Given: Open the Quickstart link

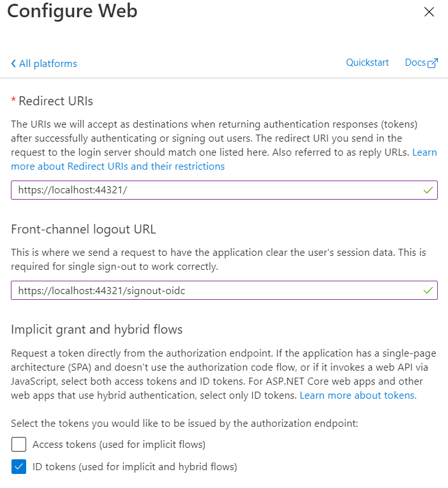Looking at the screenshot, I should 367,63.
